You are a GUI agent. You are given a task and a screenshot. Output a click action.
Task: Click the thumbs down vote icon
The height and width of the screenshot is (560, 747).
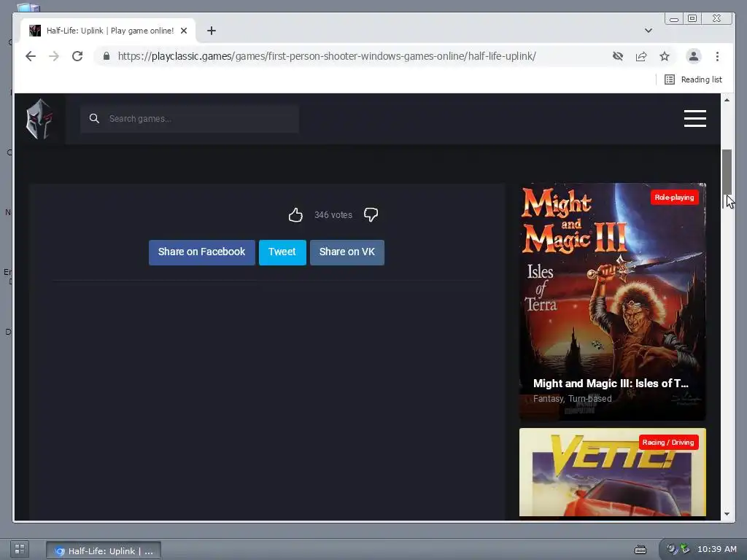pyautogui.click(x=371, y=215)
